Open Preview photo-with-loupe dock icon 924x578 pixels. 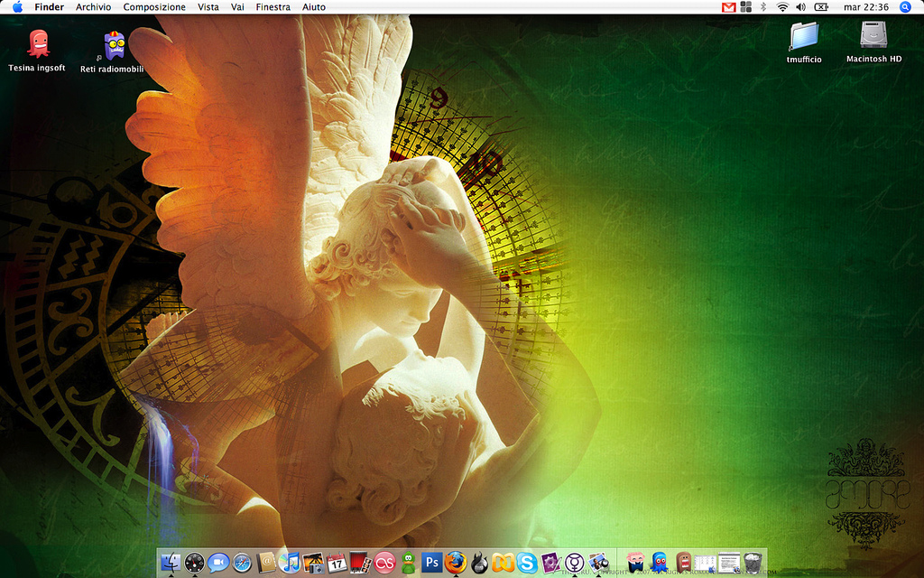(x=598, y=563)
